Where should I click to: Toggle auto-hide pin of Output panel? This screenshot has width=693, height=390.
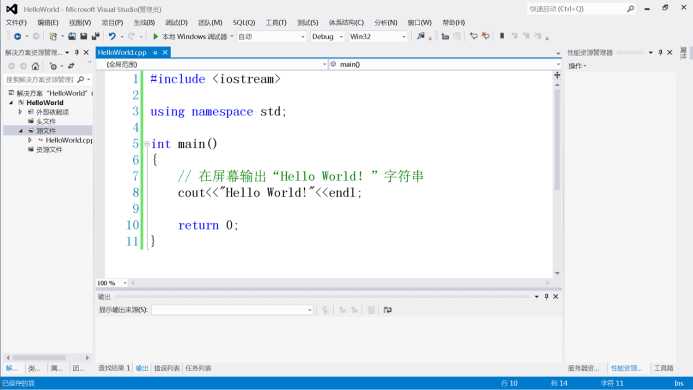[x=546, y=297]
